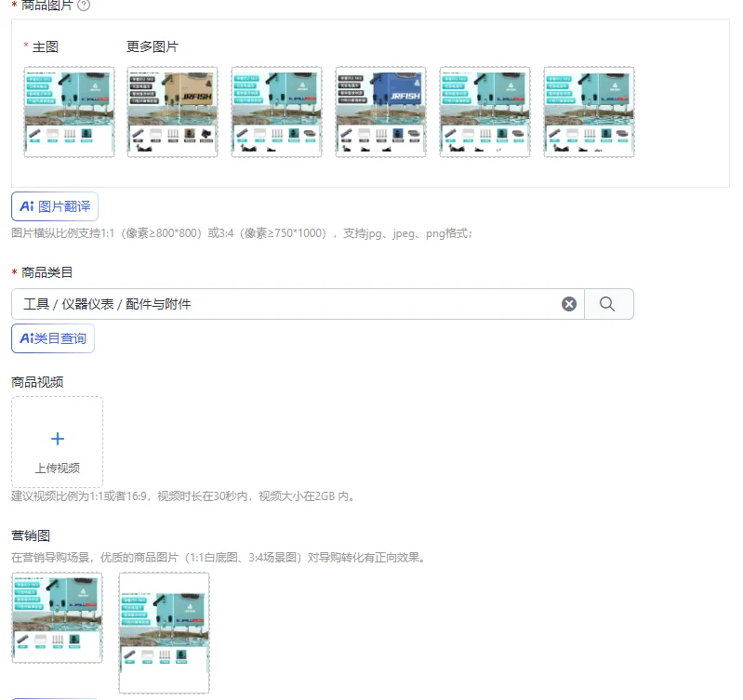Image resolution: width=743 pixels, height=700 pixels.
Task: Click the 更多图片 label
Action: (x=153, y=46)
